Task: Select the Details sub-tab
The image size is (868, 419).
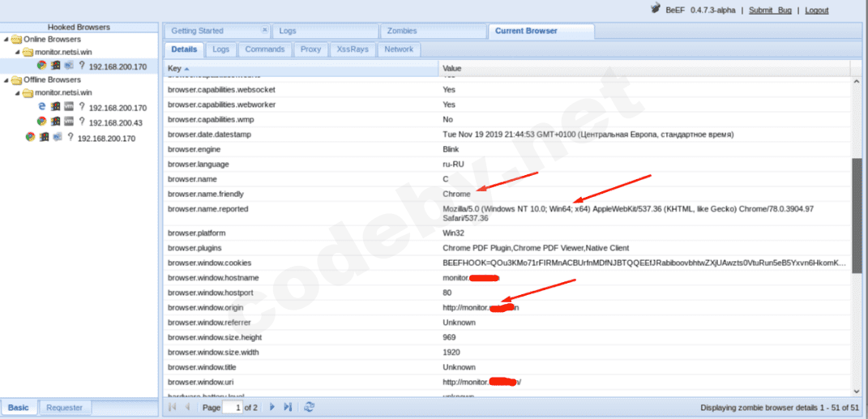Action: (x=184, y=49)
